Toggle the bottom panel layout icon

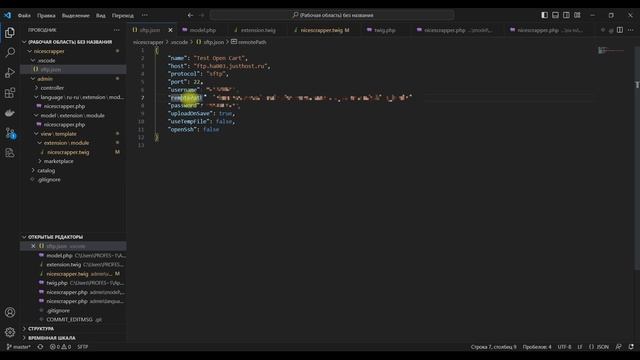click(556, 15)
